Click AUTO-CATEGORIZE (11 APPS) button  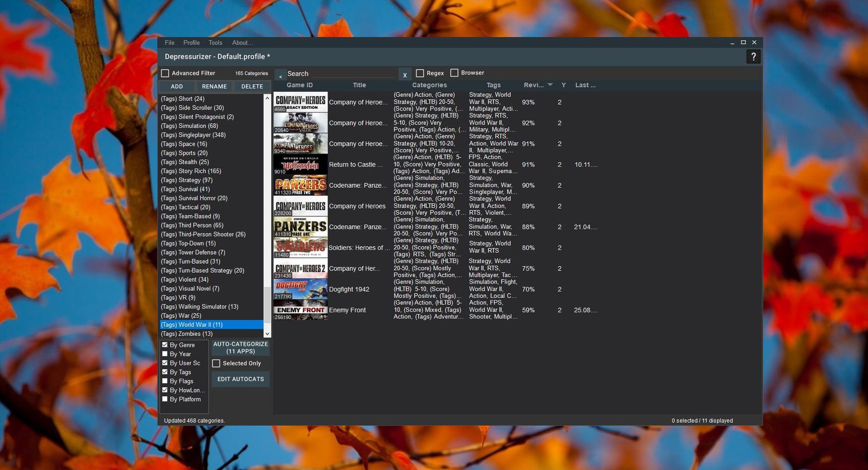point(241,348)
